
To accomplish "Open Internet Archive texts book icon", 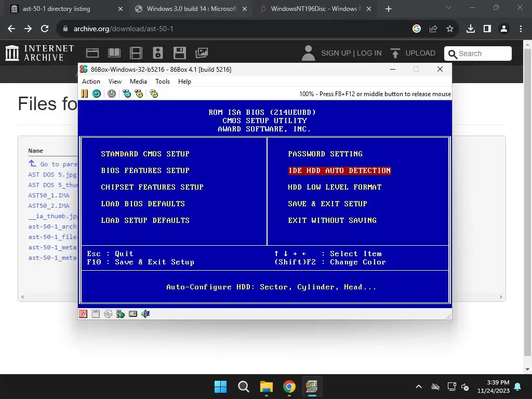I will 114,53.
